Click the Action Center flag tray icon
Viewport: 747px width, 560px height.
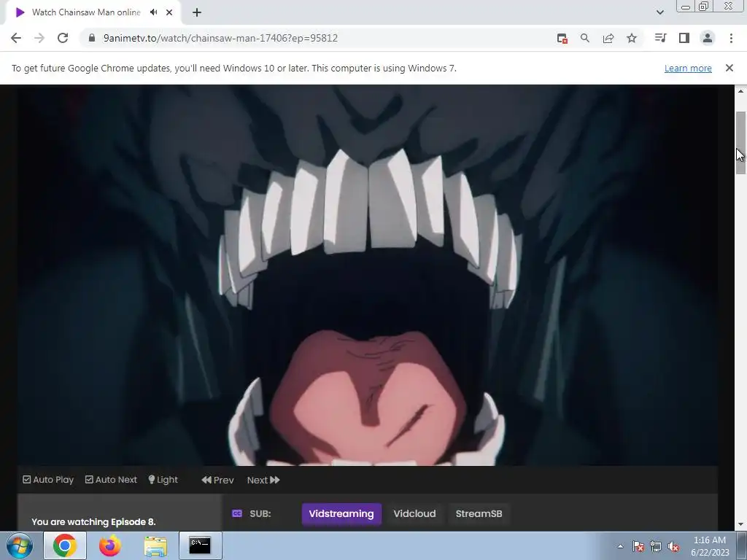(x=638, y=546)
